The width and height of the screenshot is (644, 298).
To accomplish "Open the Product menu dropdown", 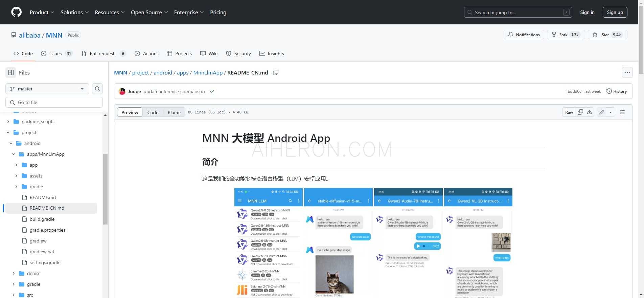I will click(x=42, y=12).
